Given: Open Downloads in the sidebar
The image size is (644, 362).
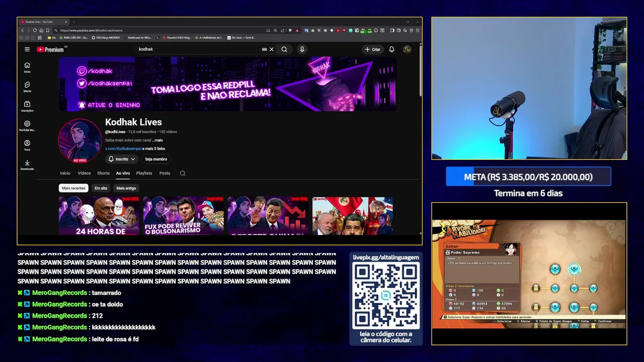Looking at the screenshot, I should click(27, 165).
